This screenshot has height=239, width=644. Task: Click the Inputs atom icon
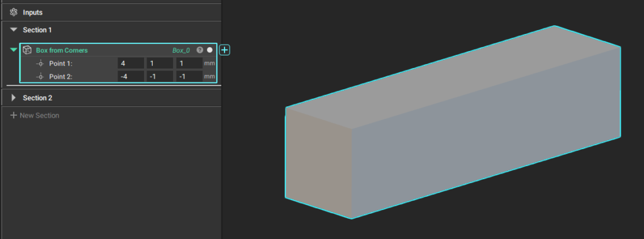[14, 13]
